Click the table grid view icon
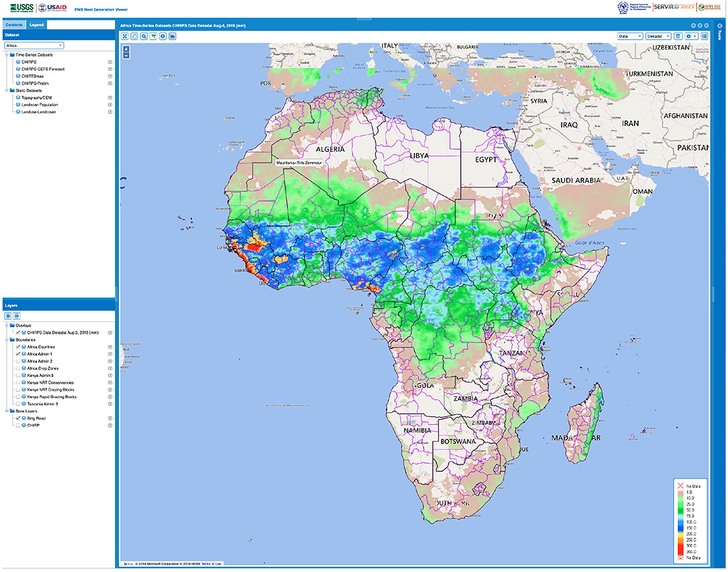Viewport: 728px width, 572px height. coord(704,36)
